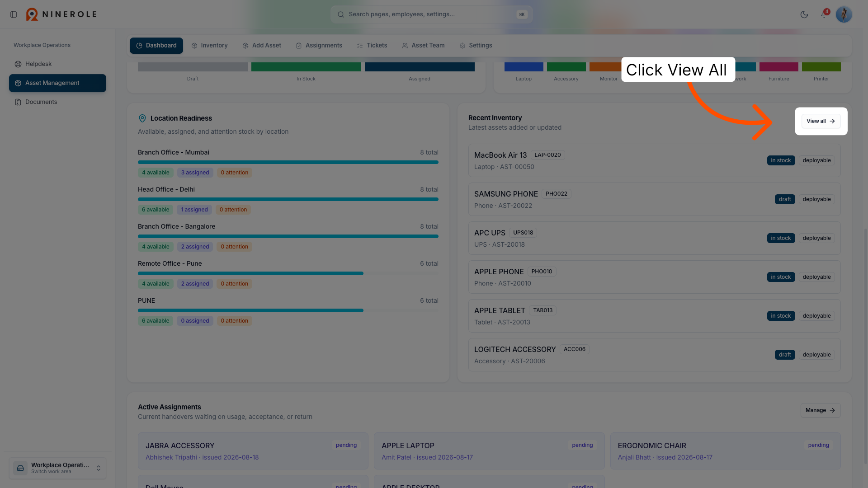Click View all recent inventory
This screenshot has width=868, height=488.
(x=821, y=121)
